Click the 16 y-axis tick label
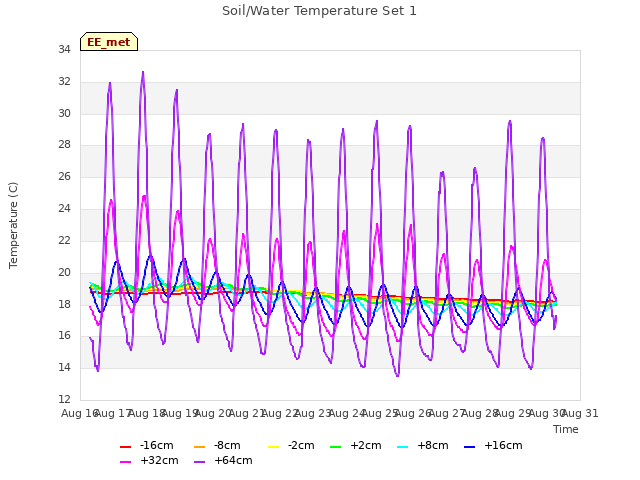 pos(64,336)
